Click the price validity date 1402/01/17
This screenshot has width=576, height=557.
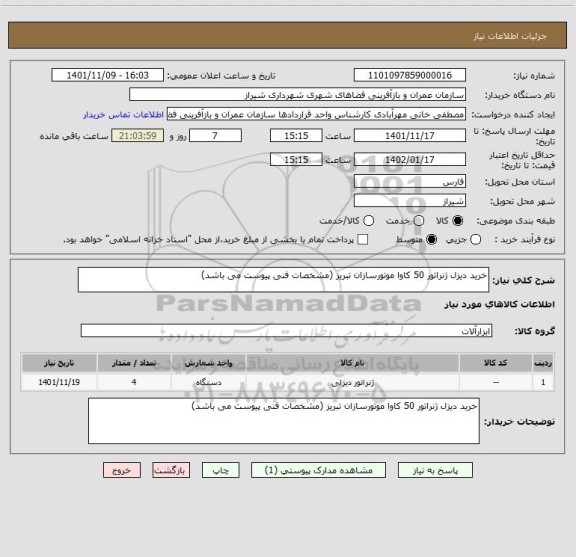tap(410, 159)
